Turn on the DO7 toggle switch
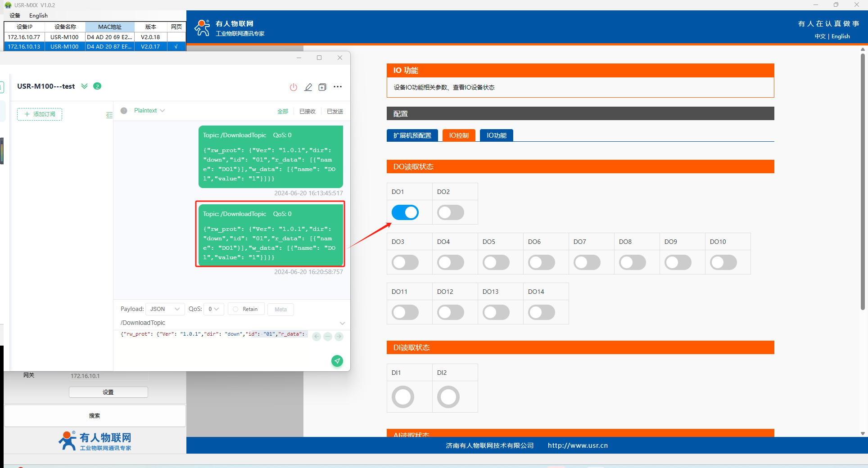This screenshot has width=868, height=468. (587, 262)
